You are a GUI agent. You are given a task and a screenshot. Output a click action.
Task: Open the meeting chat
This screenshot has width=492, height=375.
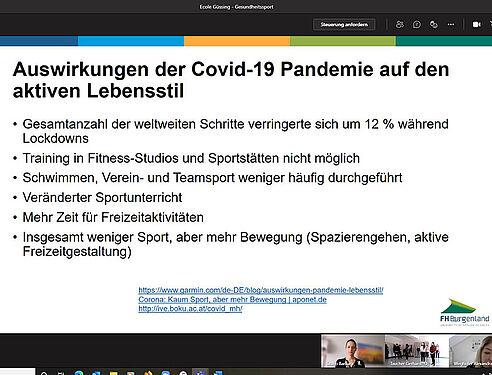(x=417, y=24)
